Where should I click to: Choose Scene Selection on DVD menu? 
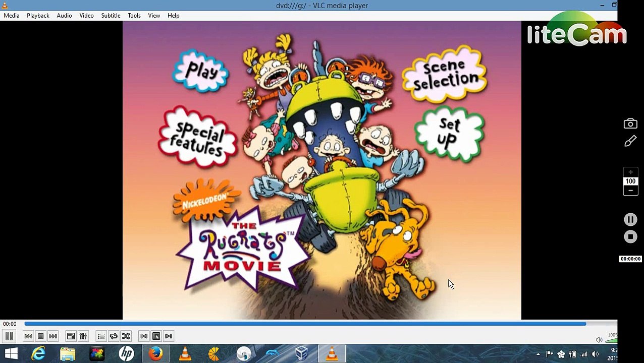(x=444, y=75)
